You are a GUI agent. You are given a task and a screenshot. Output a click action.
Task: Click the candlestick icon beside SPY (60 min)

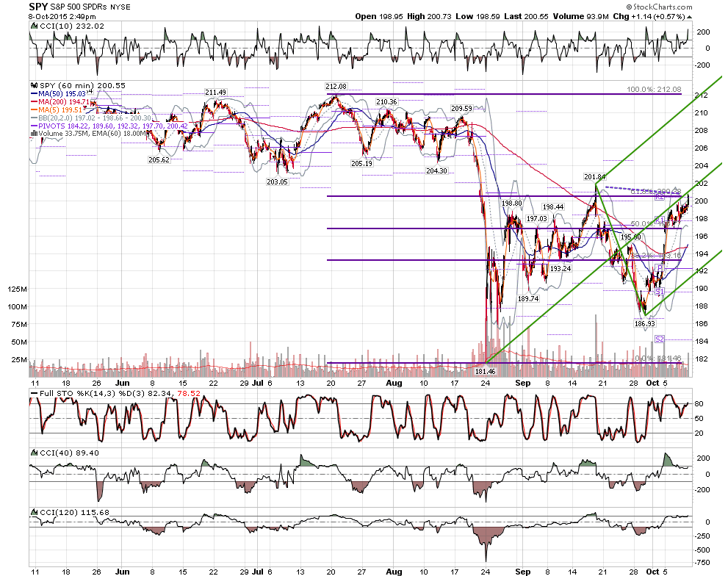[34, 85]
